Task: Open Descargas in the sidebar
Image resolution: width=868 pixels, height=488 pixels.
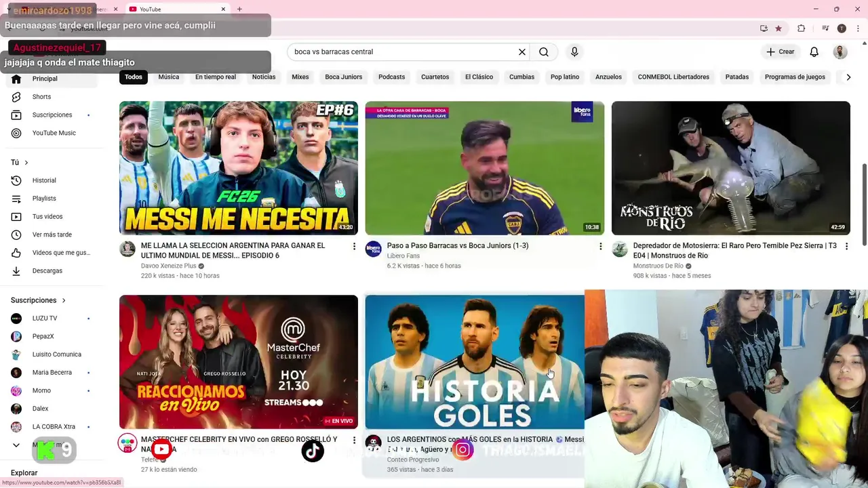Action: [52, 270]
